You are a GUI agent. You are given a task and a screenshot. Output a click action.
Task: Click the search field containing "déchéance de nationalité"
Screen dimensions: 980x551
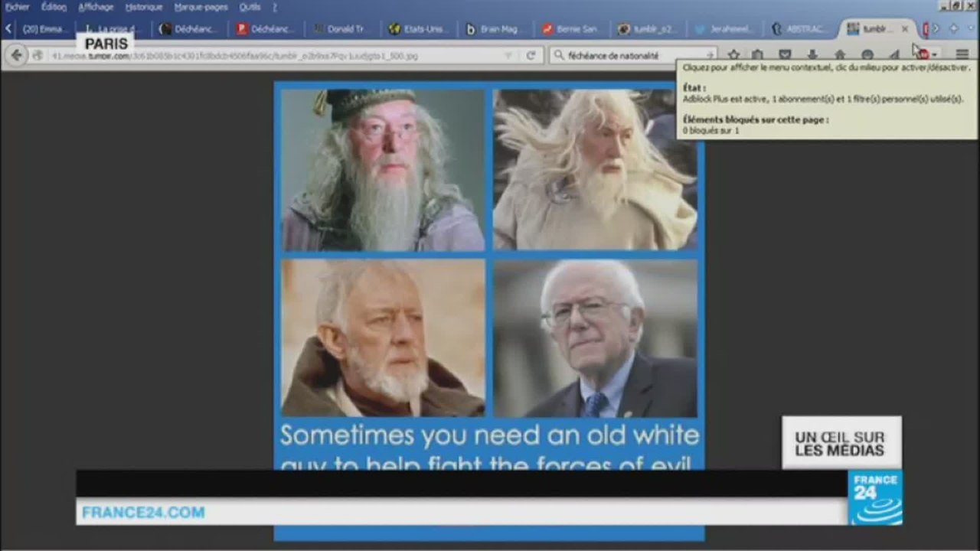[x=634, y=55]
